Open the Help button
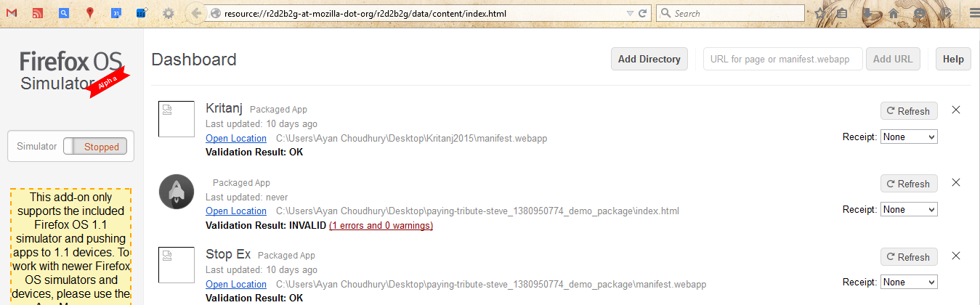This screenshot has width=980, height=305. coord(953,59)
